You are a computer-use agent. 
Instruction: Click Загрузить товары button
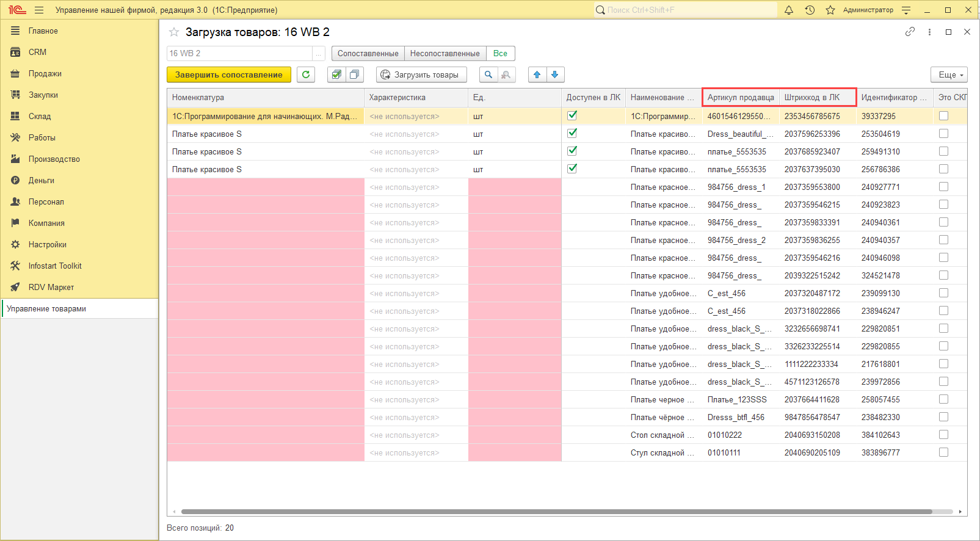[421, 74]
